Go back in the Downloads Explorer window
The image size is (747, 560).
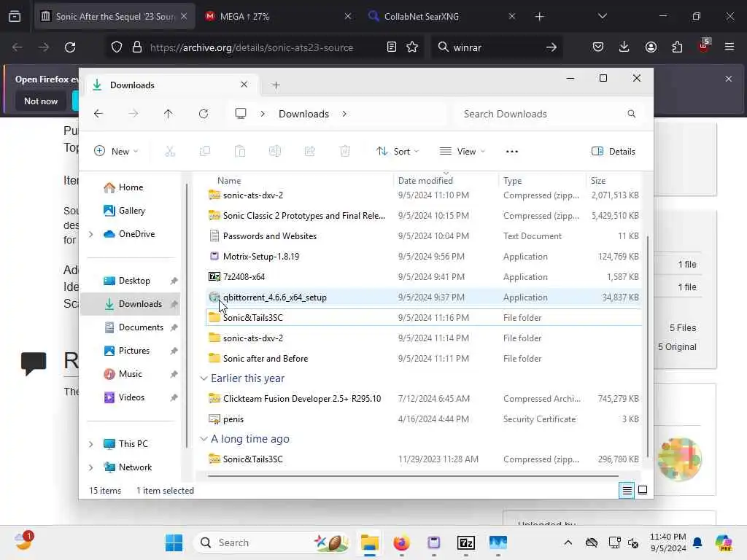pyautogui.click(x=98, y=114)
